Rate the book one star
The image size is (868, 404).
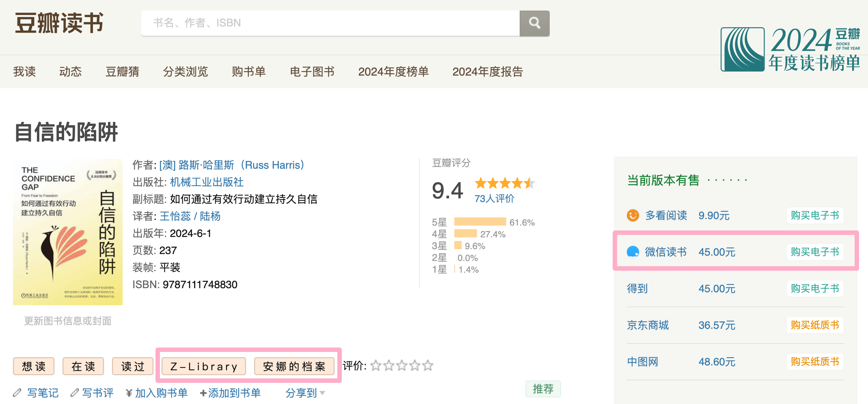tap(376, 365)
